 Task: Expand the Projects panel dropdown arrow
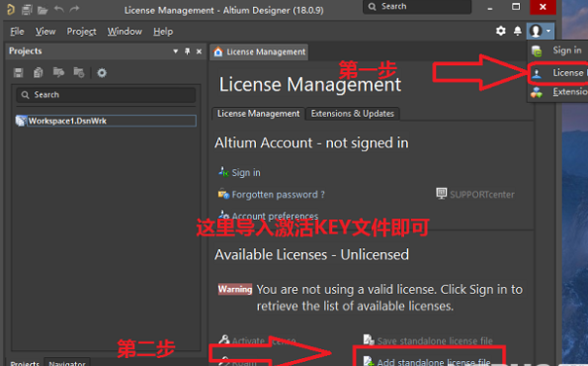175,51
